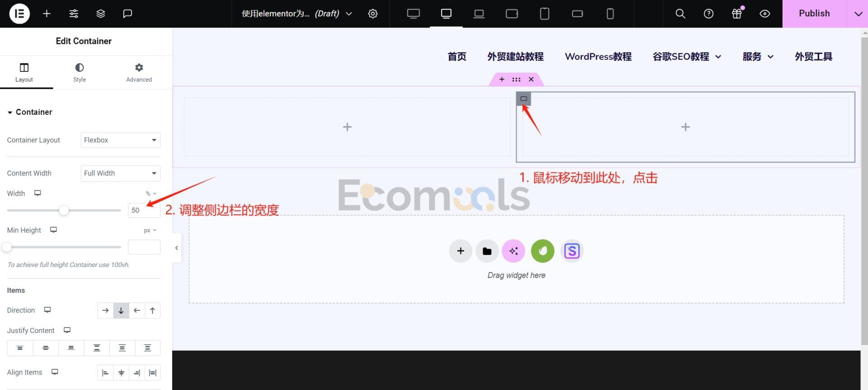Change the Min Height px unit

pyautogui.click(x=150, y=230)
